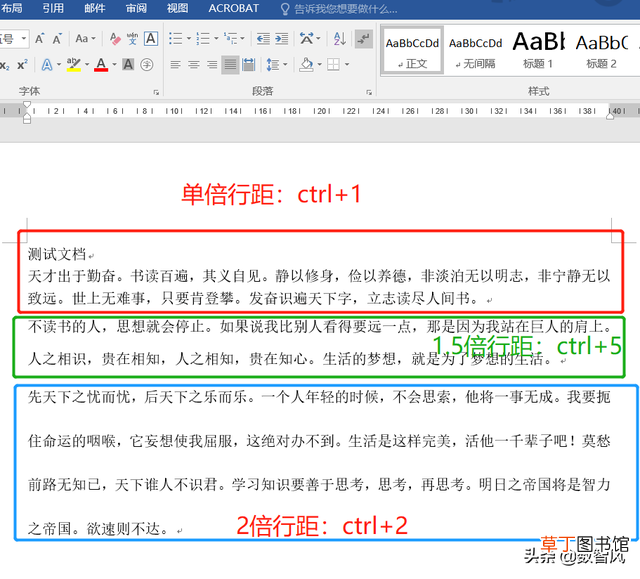Open the Change Case Aa dropdown
This screenshot has width=640, height=579.
pyautogui.click(x=85, y=39)
